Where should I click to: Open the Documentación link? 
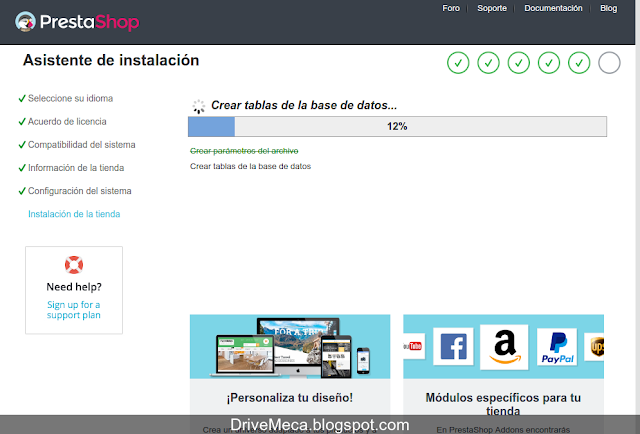pos(553,8)
